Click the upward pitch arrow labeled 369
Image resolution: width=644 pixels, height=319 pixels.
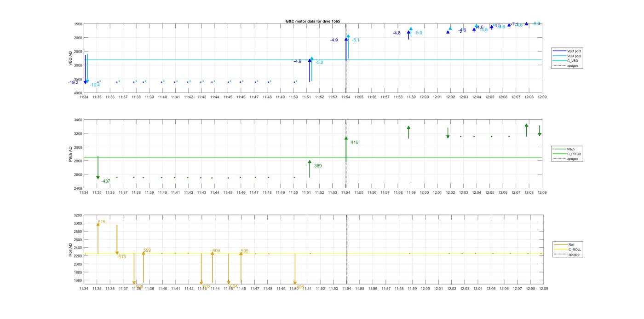point(310,169)
